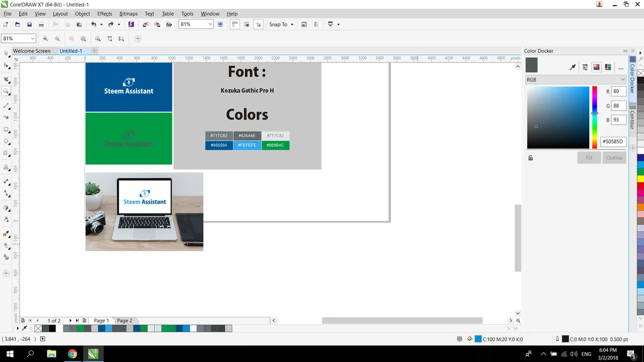Expand the application launcher dropdown arrow
644x362 pixels.
pos(338,24)
